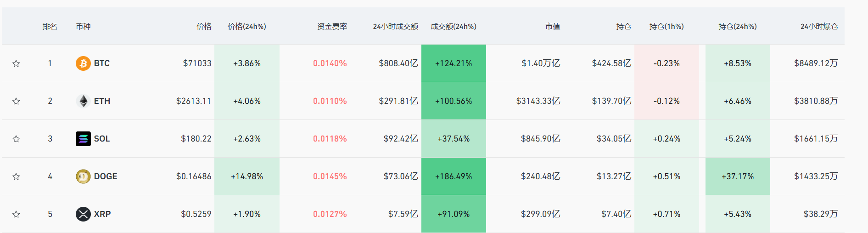Sort by the 持仓(24h%) column header
Screen dimensions: 868x233
738,27
